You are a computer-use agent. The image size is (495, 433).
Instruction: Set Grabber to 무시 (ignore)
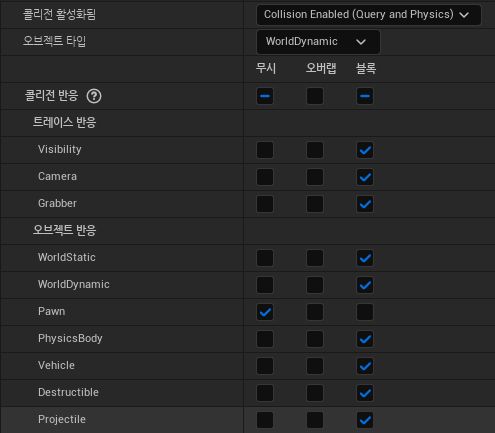coord(265,204)
